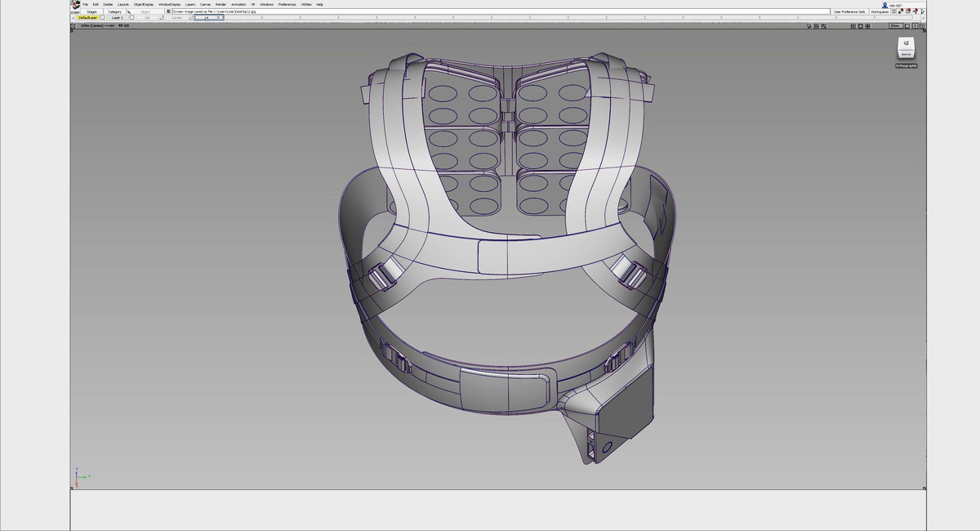Toggle the DefaultLayer visibility checkbox
Viewport: 980px width, 531px height.
coord(102,18)
